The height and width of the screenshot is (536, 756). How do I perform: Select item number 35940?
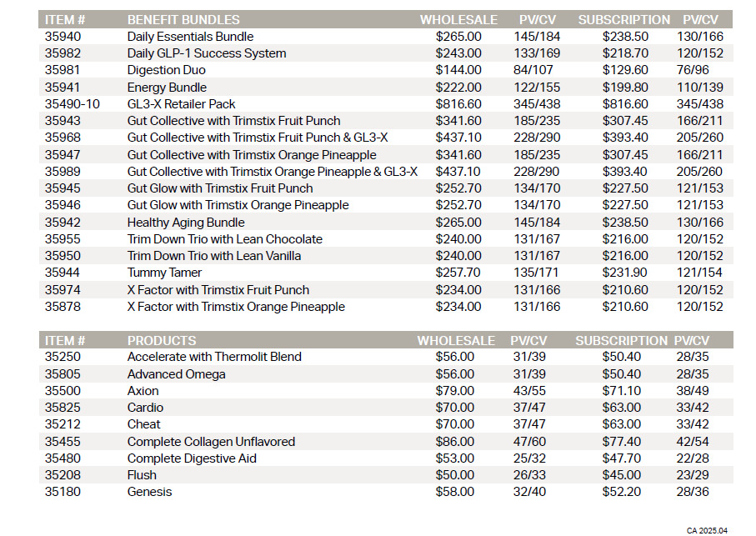tap(63, 37)
